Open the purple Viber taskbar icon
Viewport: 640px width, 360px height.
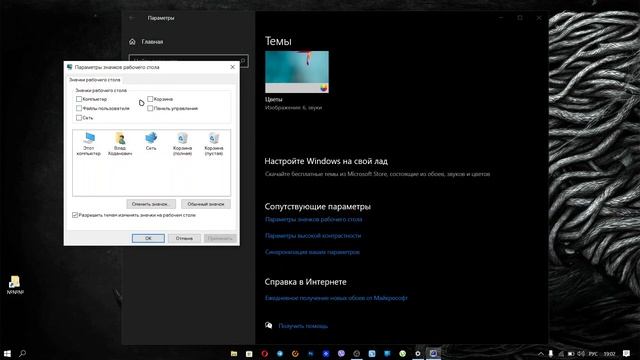point(341,353)
